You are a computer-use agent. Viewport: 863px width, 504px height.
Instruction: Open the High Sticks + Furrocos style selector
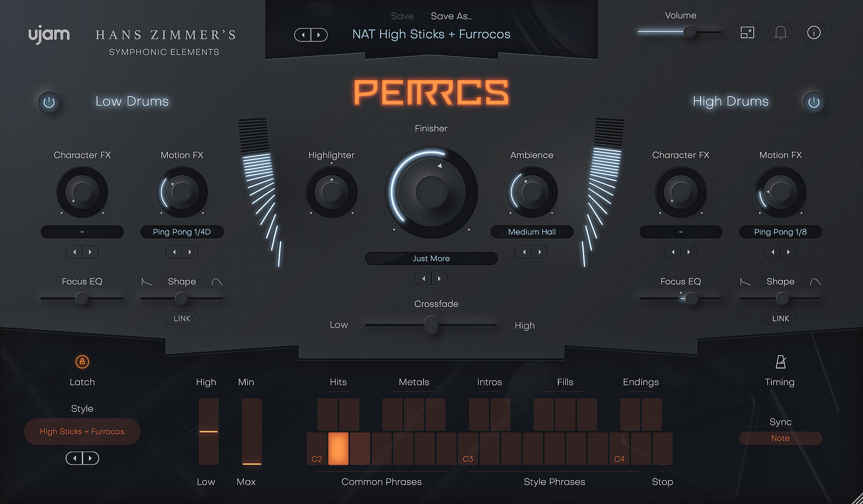(x=82, y=431)
